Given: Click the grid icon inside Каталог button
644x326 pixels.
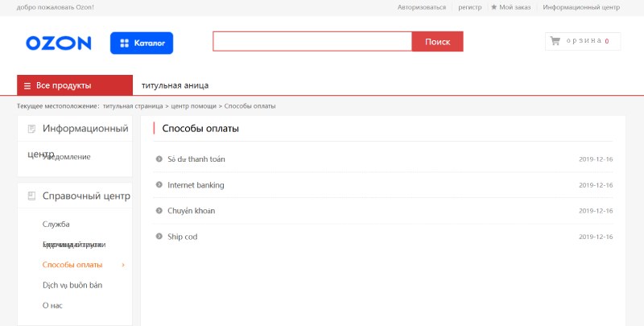Looking at the screenshot, I should tap(125, 43).
